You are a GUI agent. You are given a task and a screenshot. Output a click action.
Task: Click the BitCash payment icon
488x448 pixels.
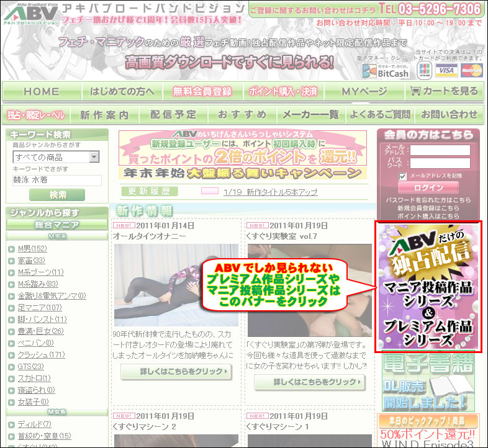(x=386, y=71)
